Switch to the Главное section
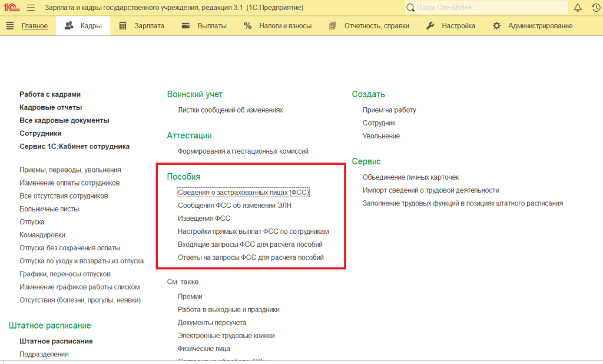The image size is (603, 364). coord(34,26)
